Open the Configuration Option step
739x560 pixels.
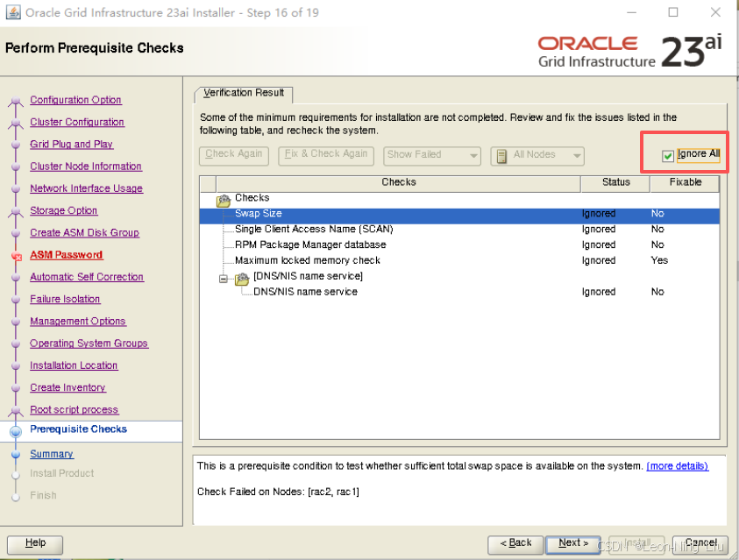pos(75,100)
